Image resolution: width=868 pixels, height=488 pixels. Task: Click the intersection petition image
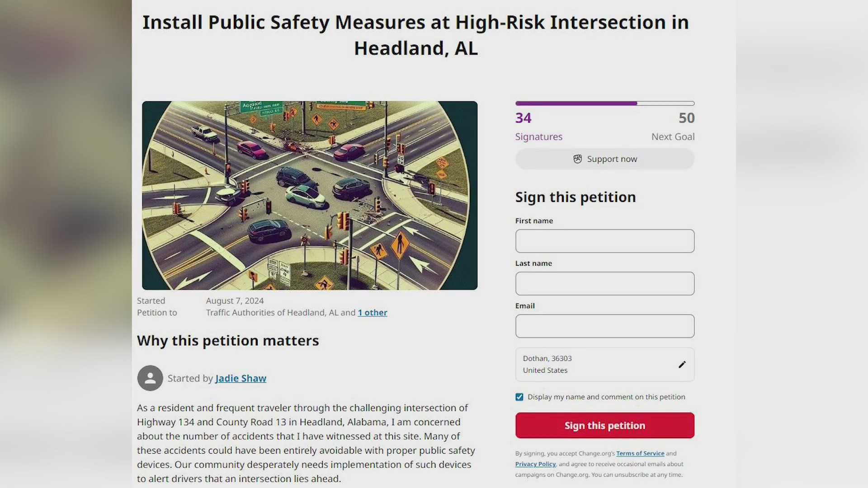pos(309,195)
